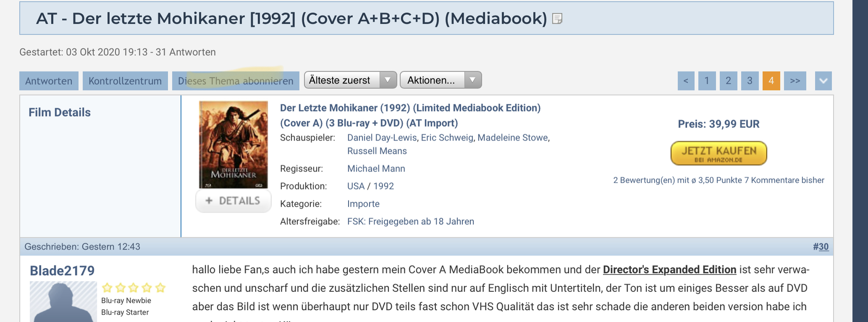The image size is (868, 322).
Task: Click Blade2179's star rating icons
Action: 134,288
